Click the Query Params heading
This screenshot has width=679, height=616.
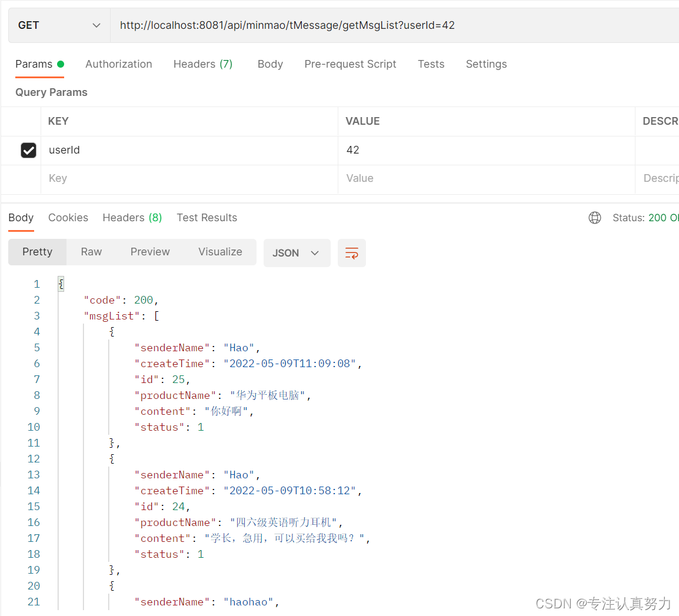51,92
